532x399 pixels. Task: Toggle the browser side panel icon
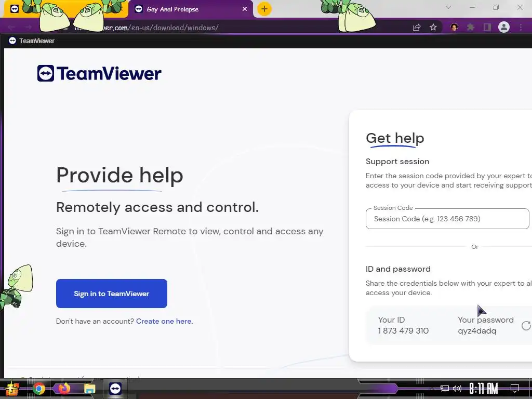coord(487,27)
